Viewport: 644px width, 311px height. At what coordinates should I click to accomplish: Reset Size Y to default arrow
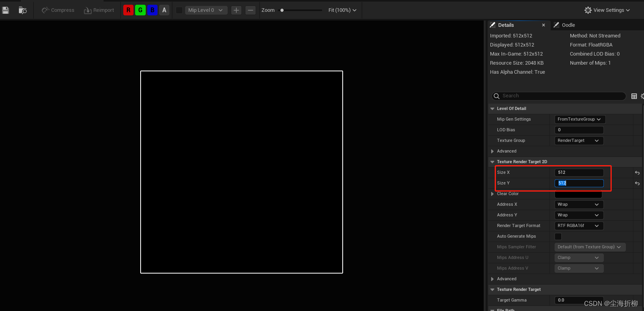tap(637, 183)
